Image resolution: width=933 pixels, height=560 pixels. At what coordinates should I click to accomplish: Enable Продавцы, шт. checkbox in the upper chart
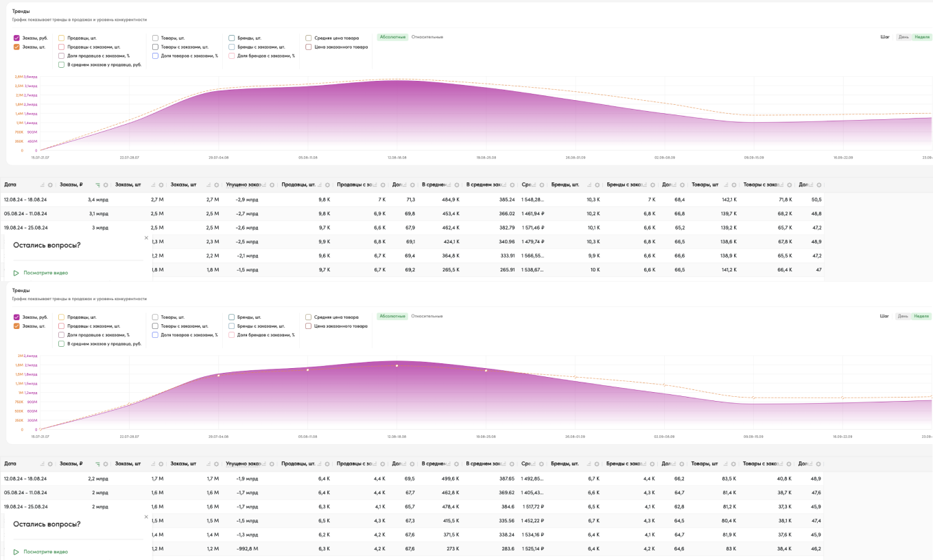61,38
